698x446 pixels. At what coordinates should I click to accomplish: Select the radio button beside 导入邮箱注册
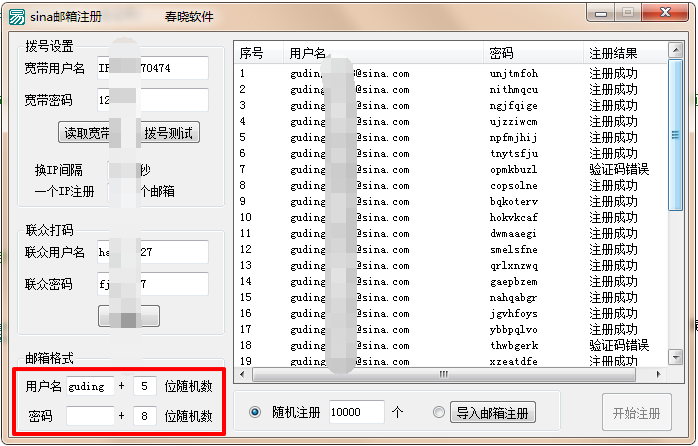[x=438, y=412]
